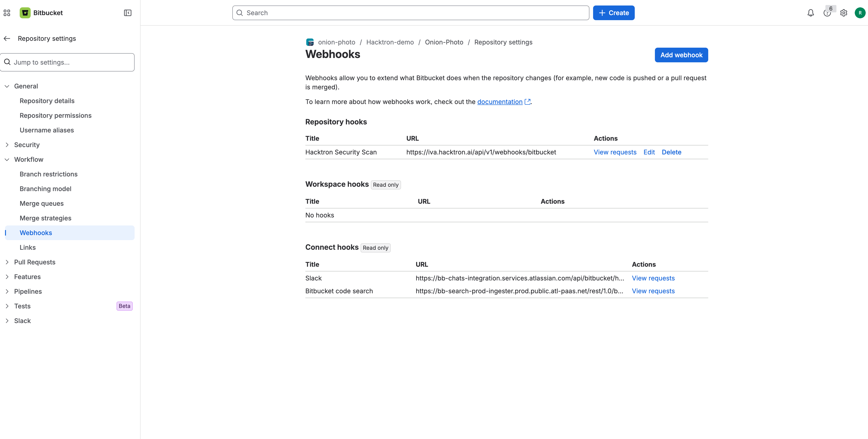Expand the Security section chevron
The width and height of the screenshot is (868, 439).
[7, 145]
